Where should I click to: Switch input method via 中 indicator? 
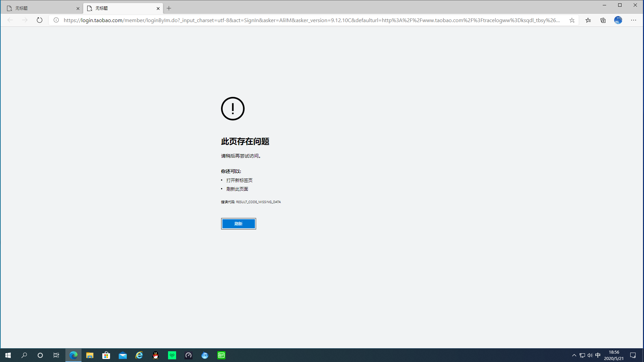tap(598, 355)
